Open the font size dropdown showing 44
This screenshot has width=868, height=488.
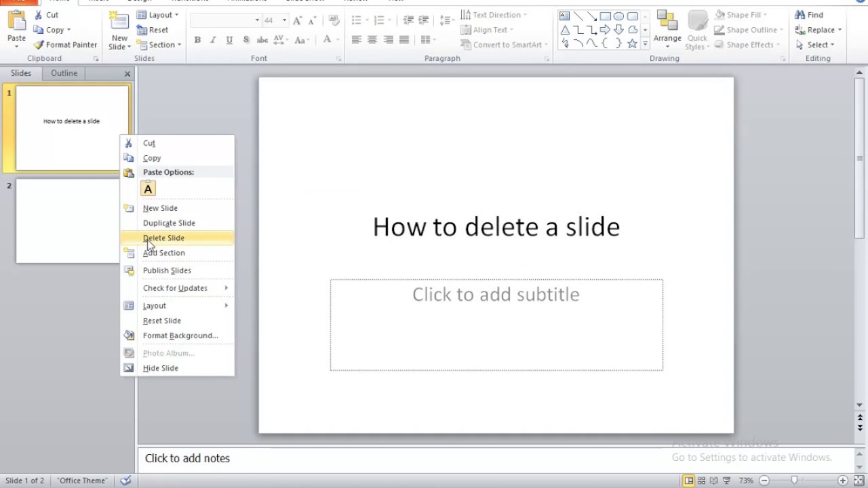pyautogui.click(x=284, y=20)
